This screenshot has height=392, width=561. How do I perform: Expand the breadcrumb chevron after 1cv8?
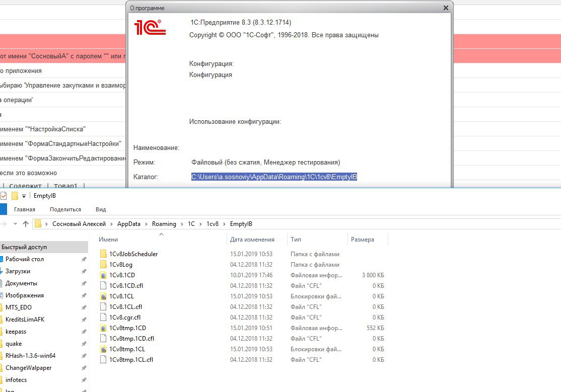(224, 224)
